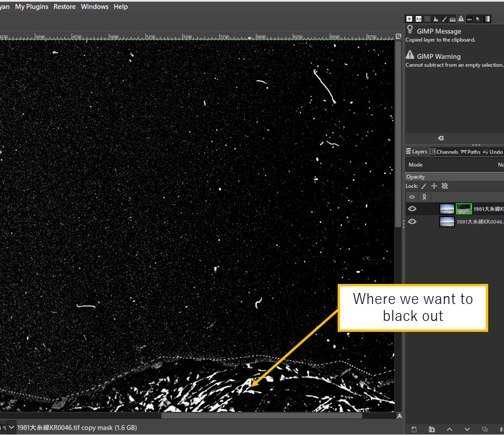Open the Windows menu
This screenshot has width=504, height=435.
pos(95,6)
